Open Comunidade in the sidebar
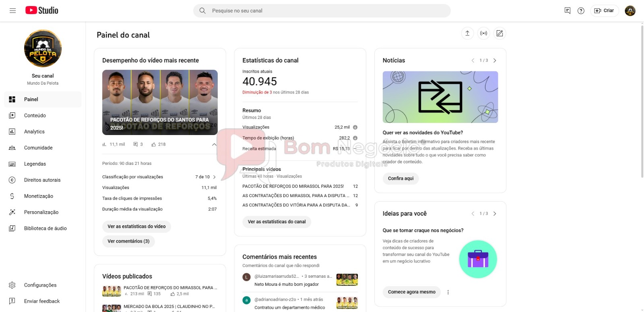 tap(43, 148)
